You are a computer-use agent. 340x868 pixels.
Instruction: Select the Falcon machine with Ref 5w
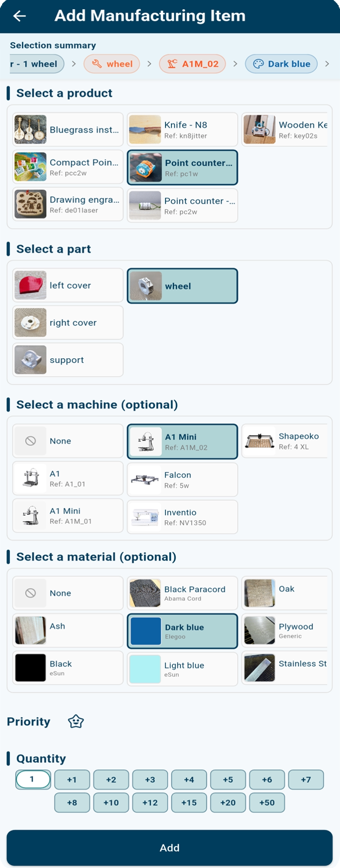point(182,480)
